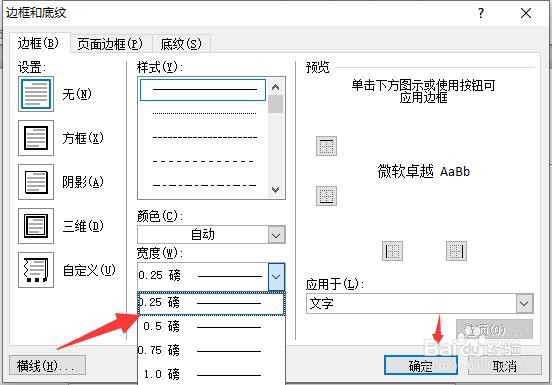Click the 确定 OK button
552x385 pixels.
point(421,366)
